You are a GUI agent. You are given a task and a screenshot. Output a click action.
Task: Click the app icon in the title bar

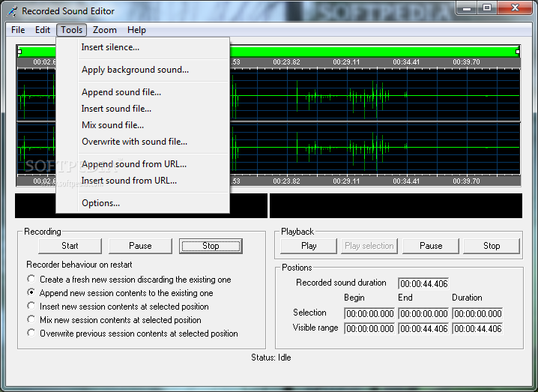pyautogui.click(x=12, y=11)
